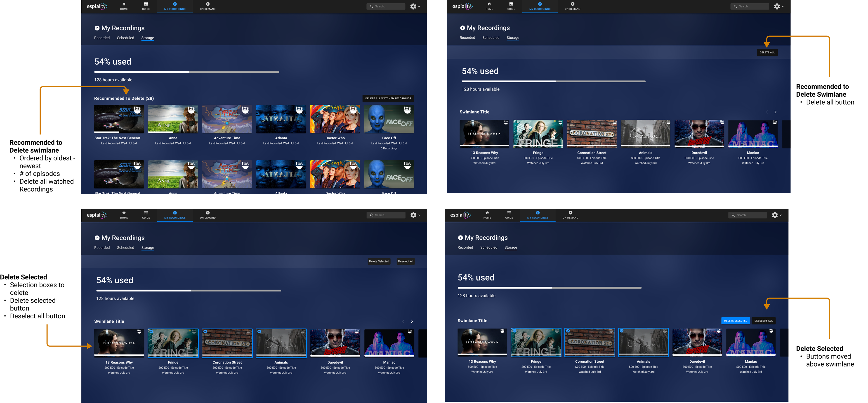
Task: Click previous chevron of top-right mockup swimlane
Action: pos(767,112)
